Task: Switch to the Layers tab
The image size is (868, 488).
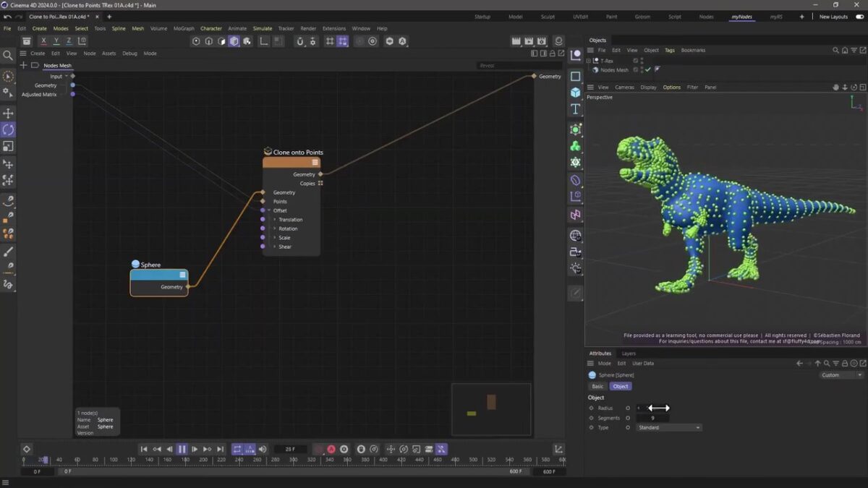Action: 629,354
